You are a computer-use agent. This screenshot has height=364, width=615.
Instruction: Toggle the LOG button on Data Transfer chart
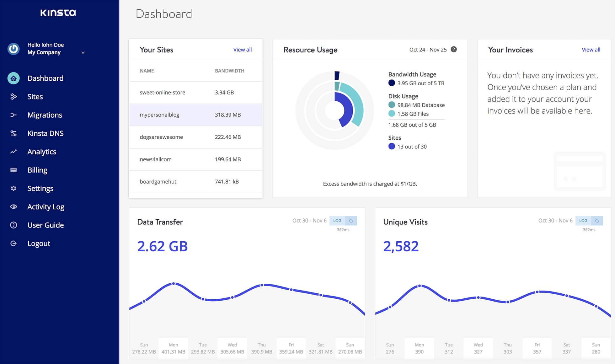pos(337,221)
